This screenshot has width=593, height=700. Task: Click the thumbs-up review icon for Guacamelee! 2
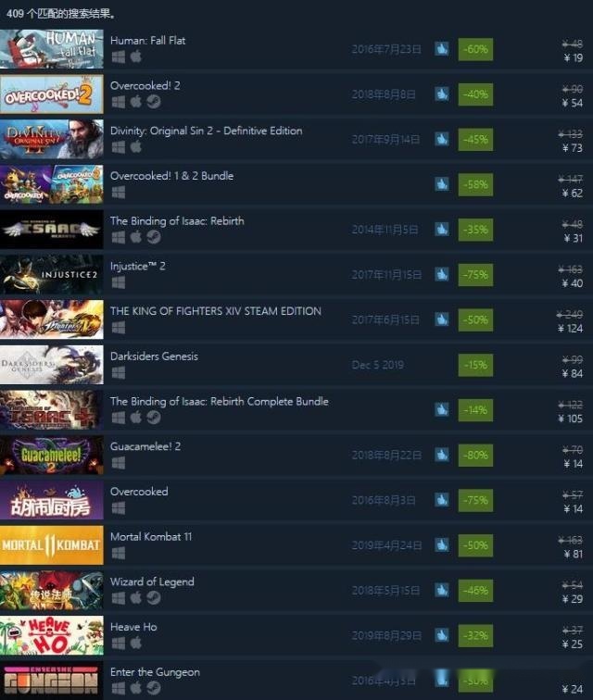[442, 455]
